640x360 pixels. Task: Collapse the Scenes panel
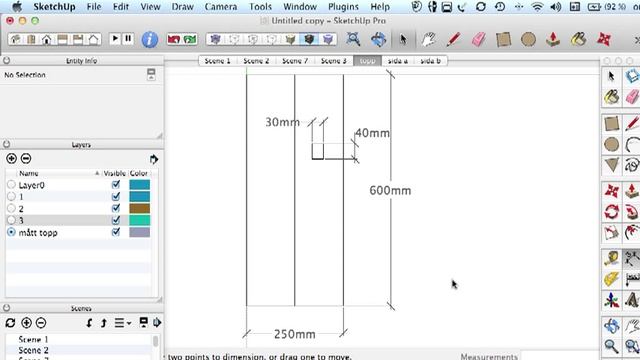tap(7, 308)
